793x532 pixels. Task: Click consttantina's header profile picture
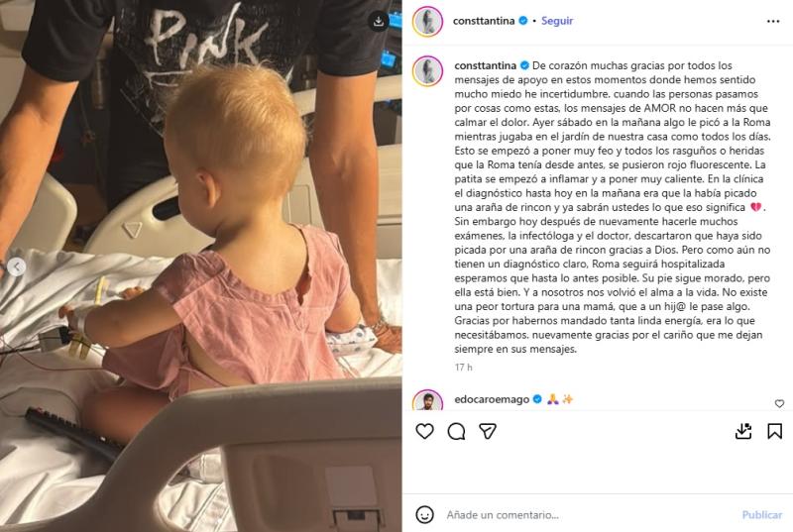coord(427,21)
